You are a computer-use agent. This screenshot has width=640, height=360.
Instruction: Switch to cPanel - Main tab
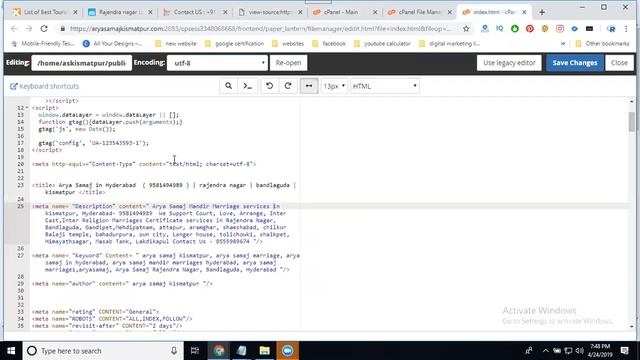click(345, 12)
